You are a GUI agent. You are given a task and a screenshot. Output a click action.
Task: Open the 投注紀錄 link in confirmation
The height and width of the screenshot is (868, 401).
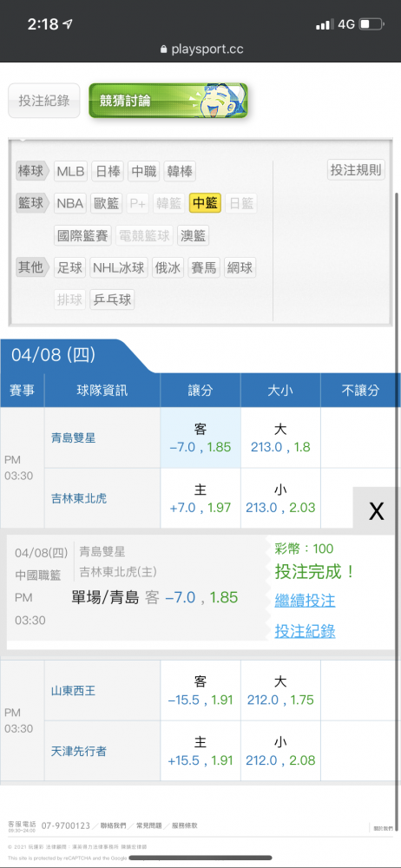pos(305,630)
